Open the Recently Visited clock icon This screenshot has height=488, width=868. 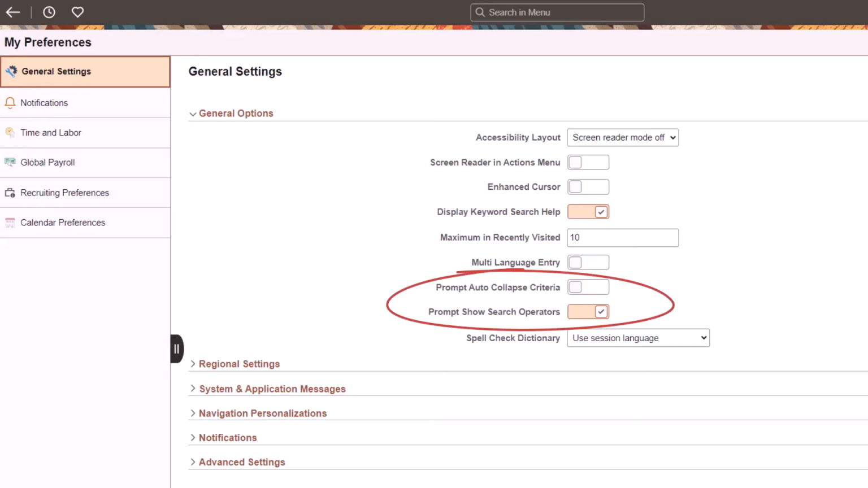[x=49, y=12]
